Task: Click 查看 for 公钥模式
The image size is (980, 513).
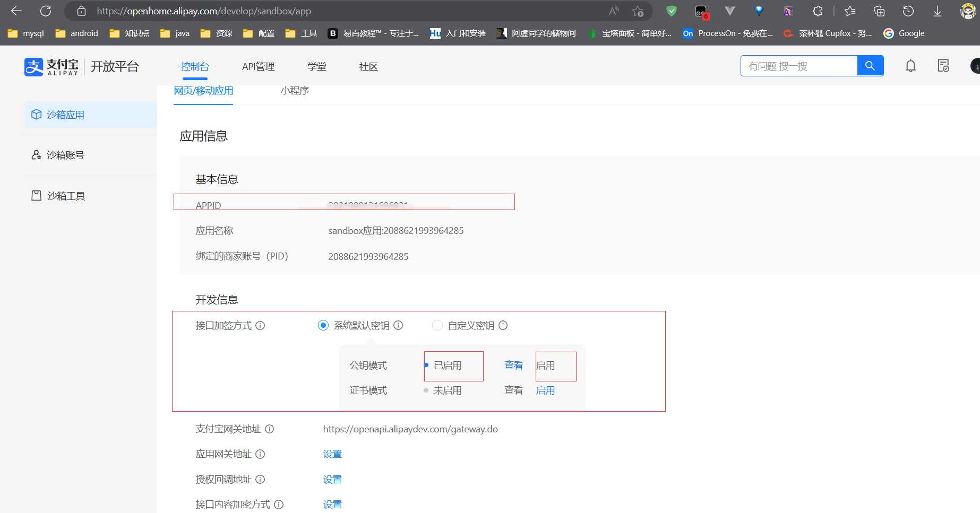Action: [513, 366]
